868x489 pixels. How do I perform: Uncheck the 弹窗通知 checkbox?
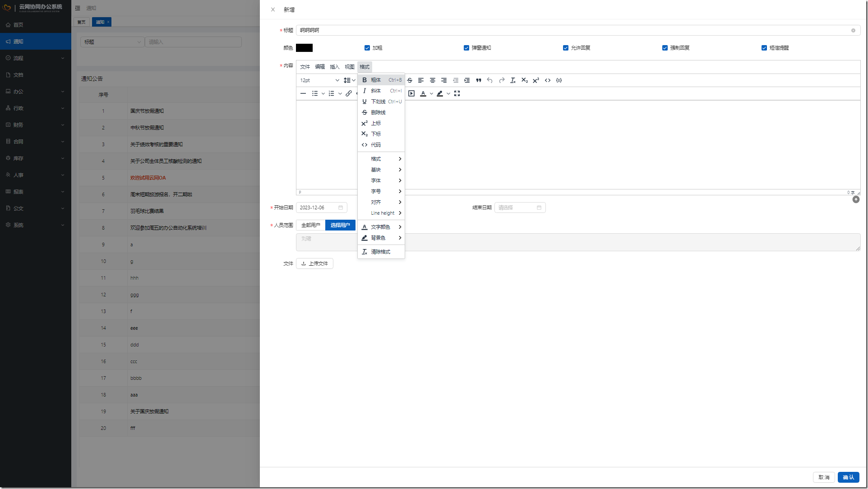[x=466, y=48]
